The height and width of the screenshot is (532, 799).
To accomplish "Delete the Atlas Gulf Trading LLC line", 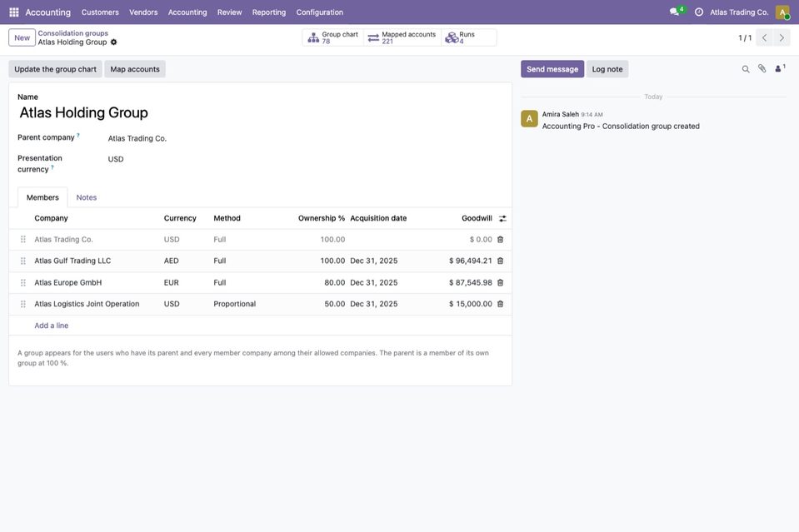I will (501, 261).
